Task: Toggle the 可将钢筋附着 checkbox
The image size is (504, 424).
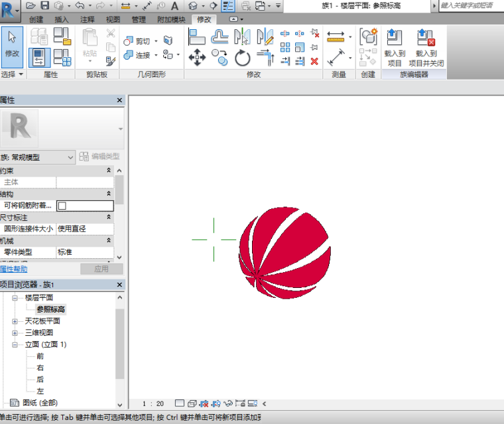Action: coord(62,206)
